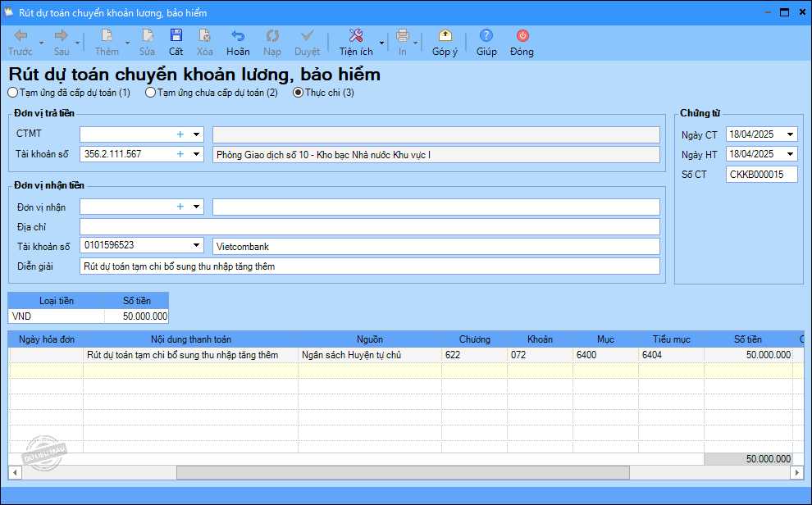Click plus icon beside payer account 356.2.111.567
Viewport: 812px width, 505px height.
(180, 154)
